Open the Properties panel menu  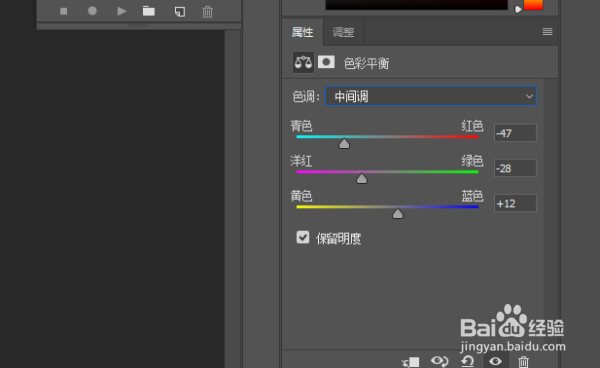click(x=547, y=32)
